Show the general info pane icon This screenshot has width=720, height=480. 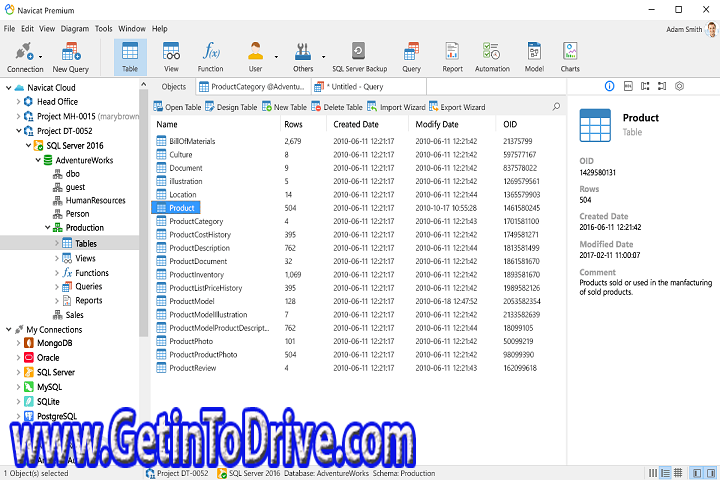[x=609, y=86]
